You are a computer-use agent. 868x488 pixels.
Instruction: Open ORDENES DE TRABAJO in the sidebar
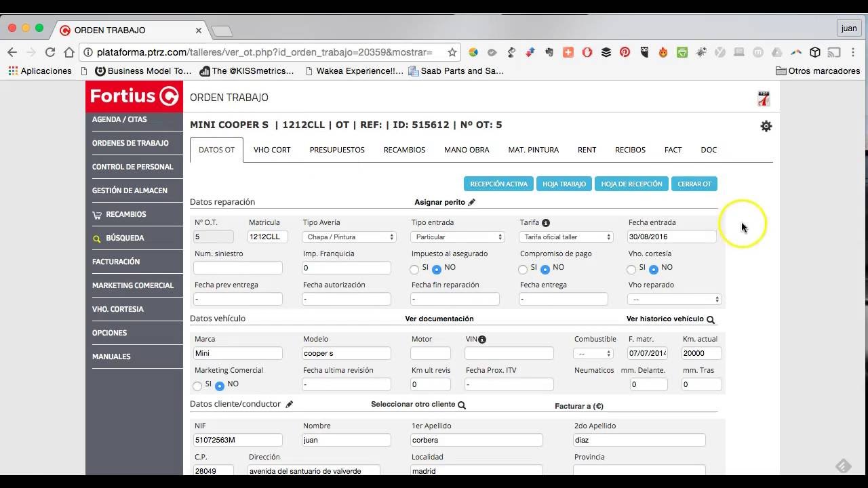(134, 143)
